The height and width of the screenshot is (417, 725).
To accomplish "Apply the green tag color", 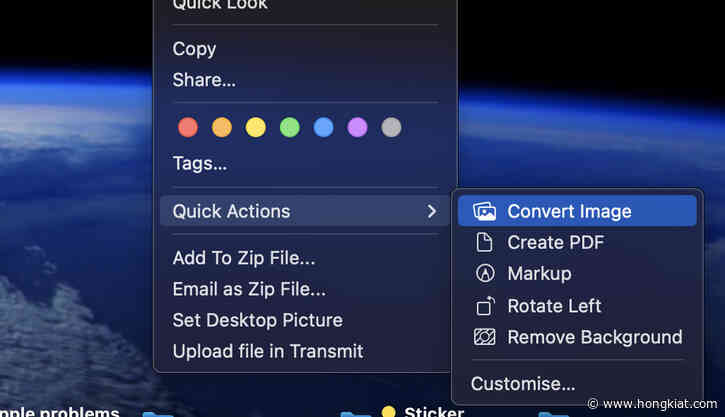I will click(289, 127).
